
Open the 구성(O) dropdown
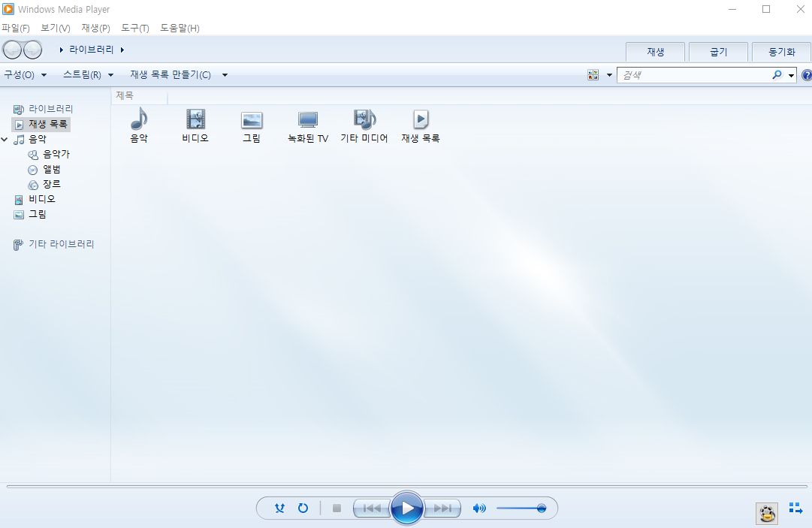[x=25, y=74]
